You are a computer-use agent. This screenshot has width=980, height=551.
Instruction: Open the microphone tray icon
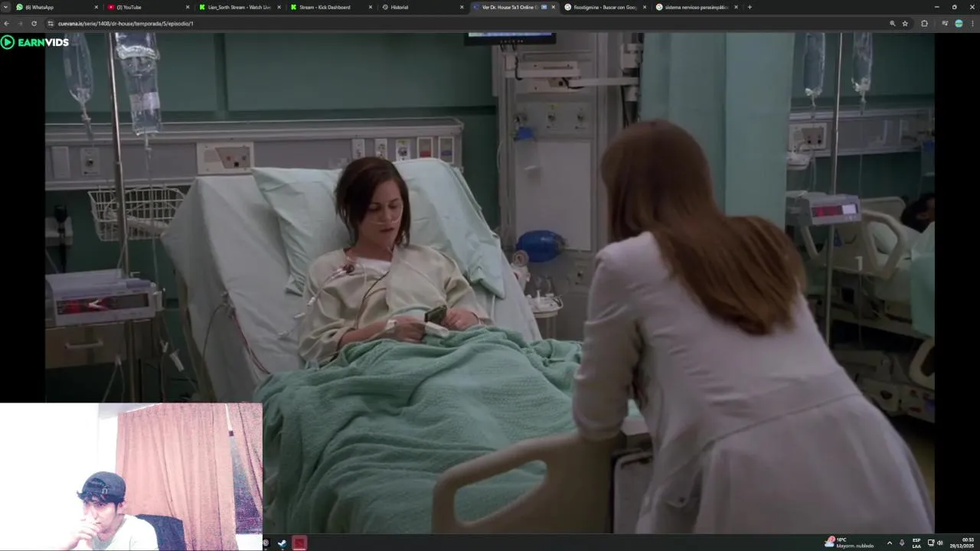click(x=901, y=543)
